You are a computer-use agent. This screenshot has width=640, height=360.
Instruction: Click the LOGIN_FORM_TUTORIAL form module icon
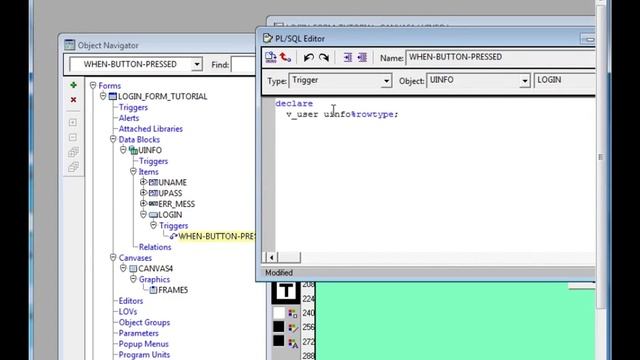[x=113, y=97]
